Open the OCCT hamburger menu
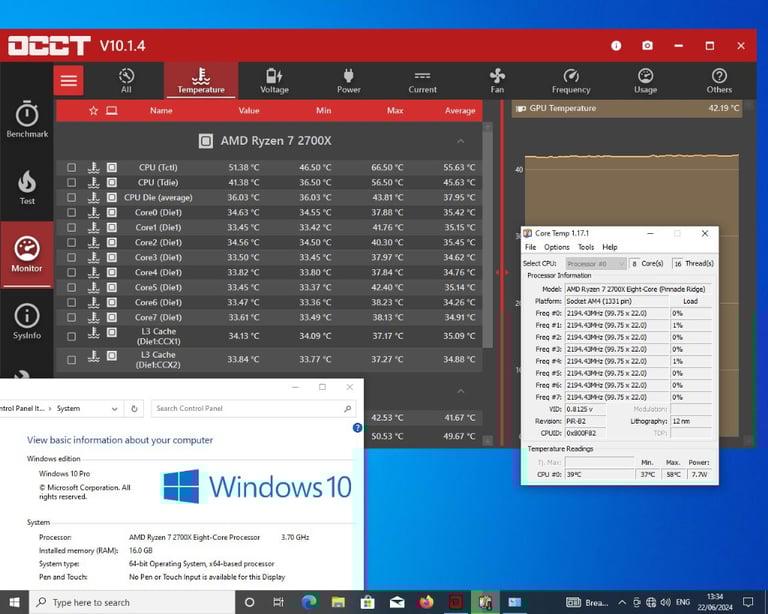The height and width of the screenshot is (614, 768). coord(69,80)
